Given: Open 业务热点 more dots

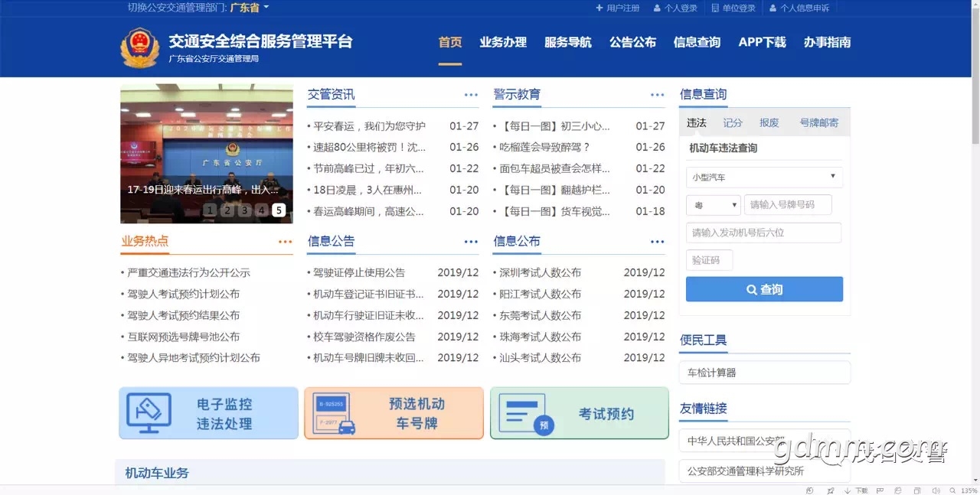Looking at the screenshot, I should pos(286,242).
